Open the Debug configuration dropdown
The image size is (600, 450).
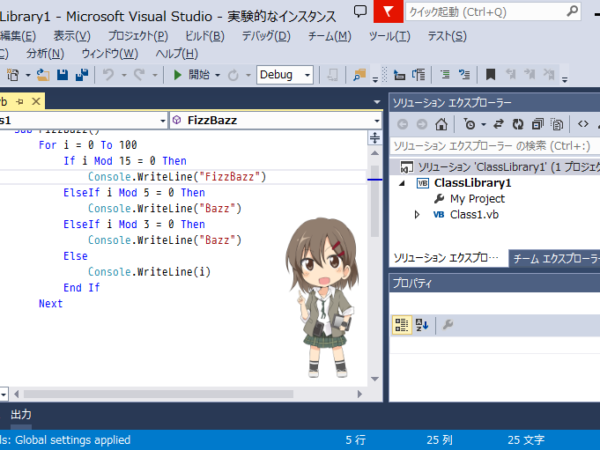click(x=285, y=75)
